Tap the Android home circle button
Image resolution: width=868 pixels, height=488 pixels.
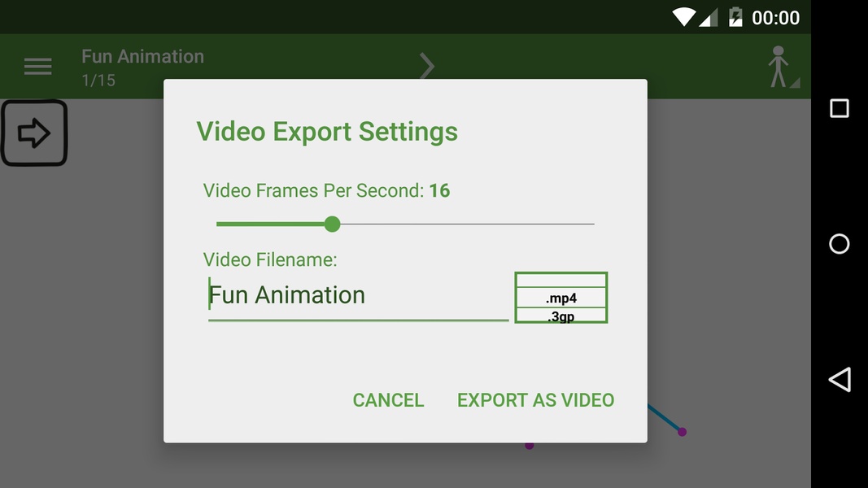(840, 243)
